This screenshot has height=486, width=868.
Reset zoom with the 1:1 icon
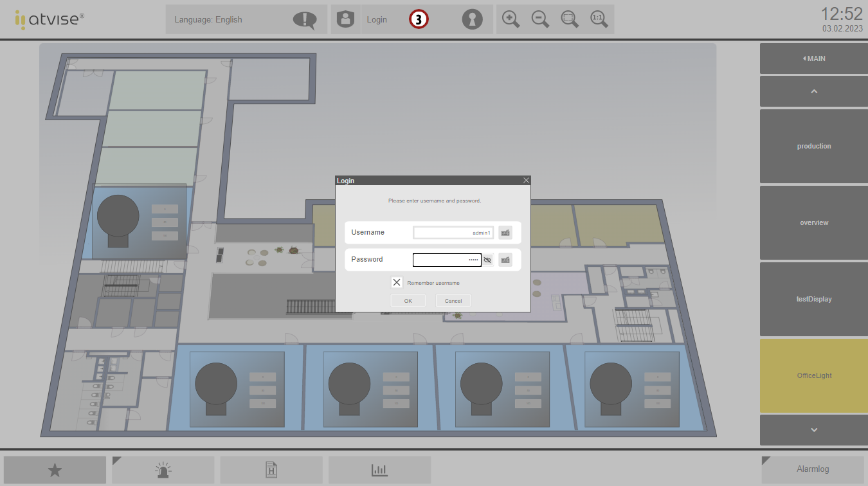(x=599, y=19)
